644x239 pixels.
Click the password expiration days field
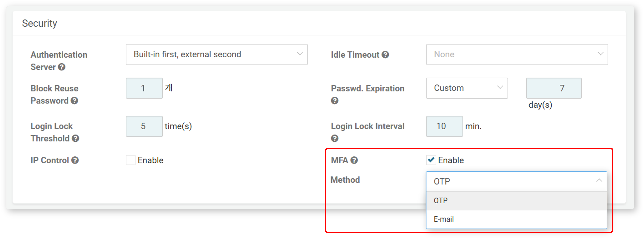click(x=554, y=88)
